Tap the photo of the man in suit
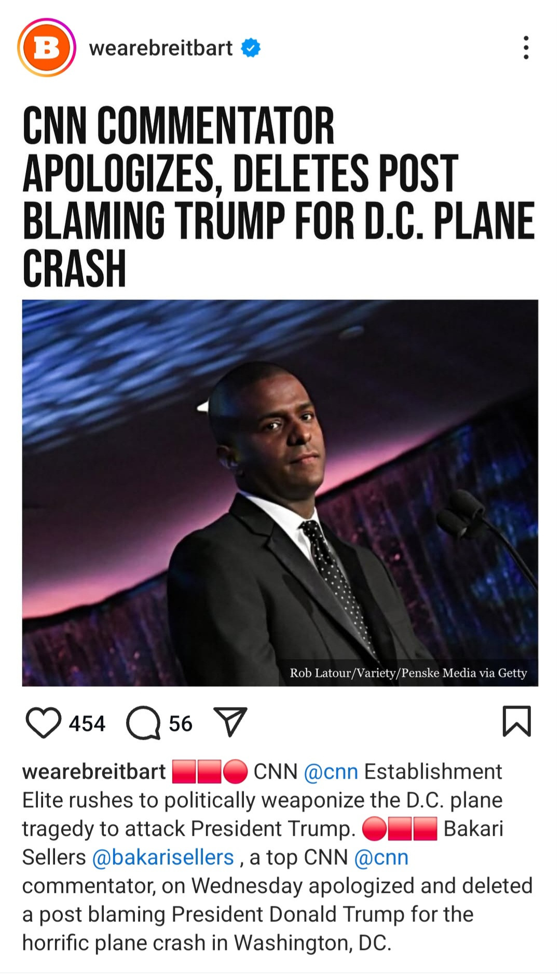560x980 pixels. tap(280, 493)
